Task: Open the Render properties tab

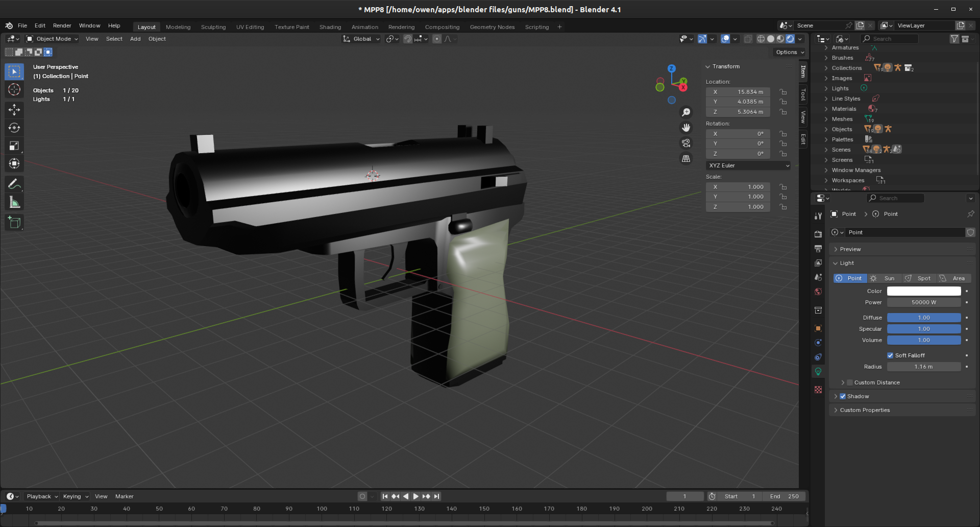Action: (818, 234)
